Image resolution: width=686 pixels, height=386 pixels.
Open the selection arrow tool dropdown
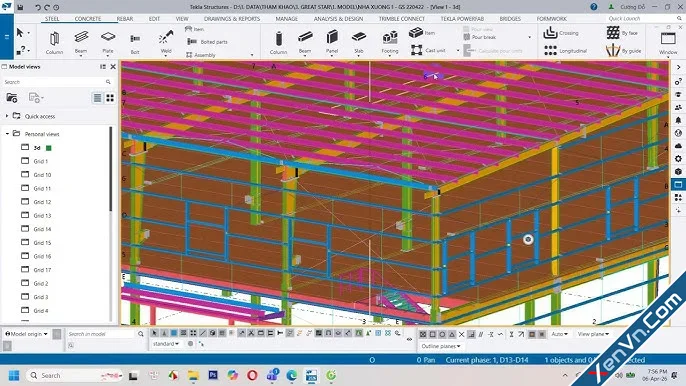point(29,33)
